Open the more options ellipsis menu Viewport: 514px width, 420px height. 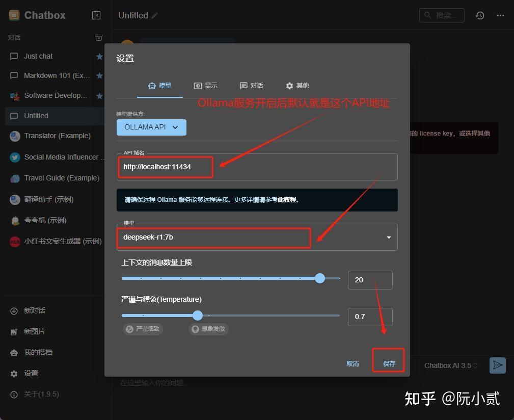(500, 15)
